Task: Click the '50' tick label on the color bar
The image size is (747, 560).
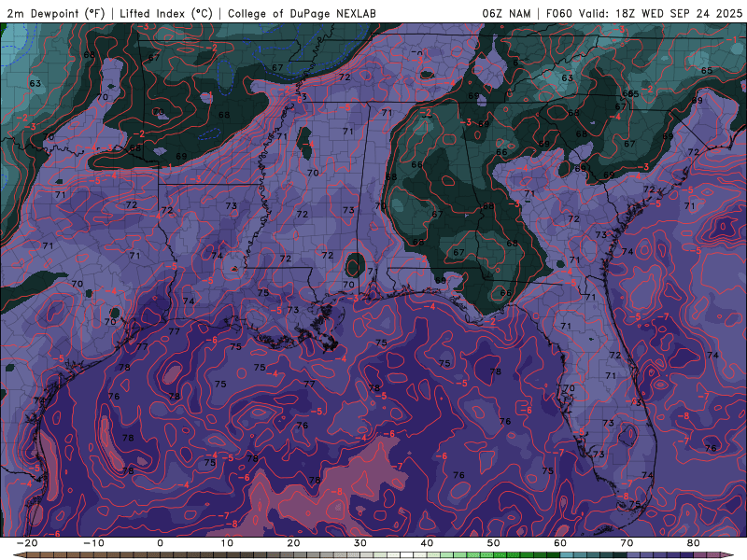Action: pyautogui.click(x=494, y=543)
